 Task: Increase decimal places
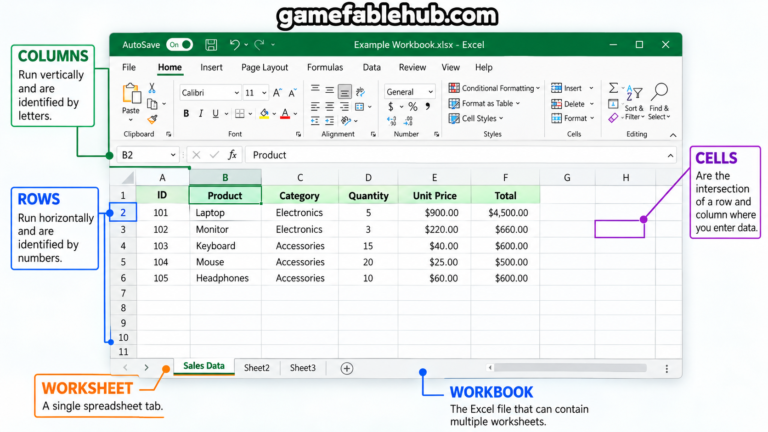pyautogui.click(x=391, y=120)
